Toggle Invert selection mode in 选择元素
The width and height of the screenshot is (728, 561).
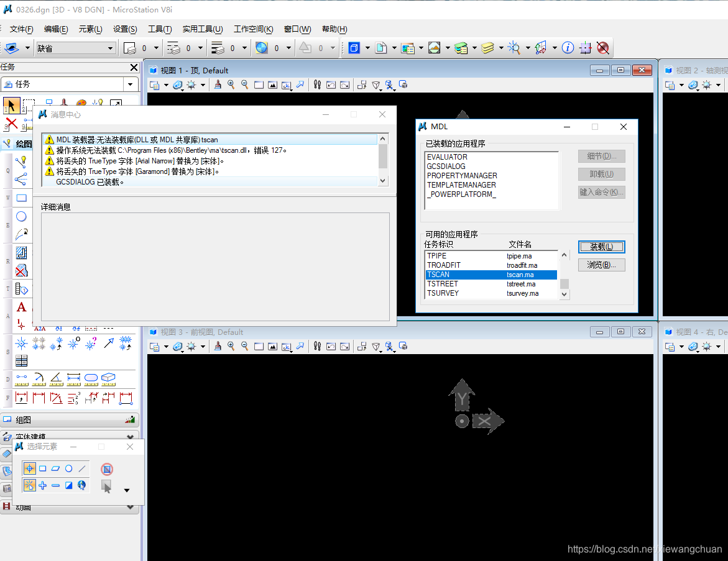coord(69,485)
